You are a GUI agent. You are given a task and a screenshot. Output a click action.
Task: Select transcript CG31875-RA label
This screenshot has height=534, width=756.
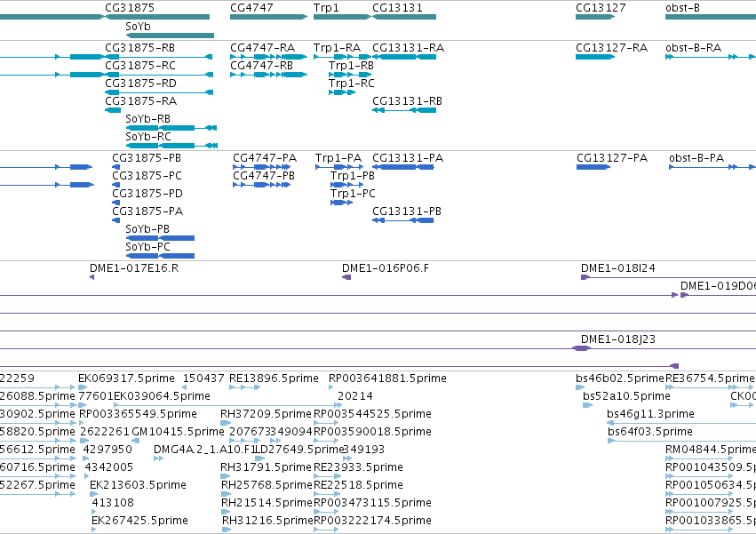(x=140, y=101)
